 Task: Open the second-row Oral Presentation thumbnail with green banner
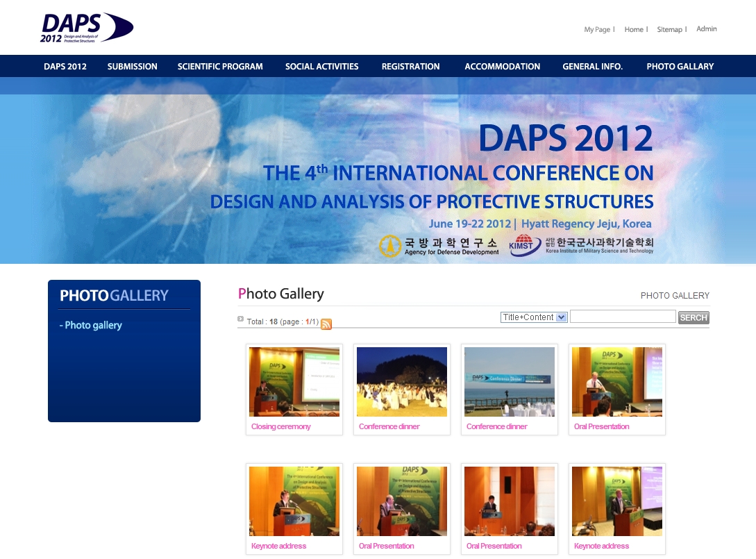click(402, 501)
